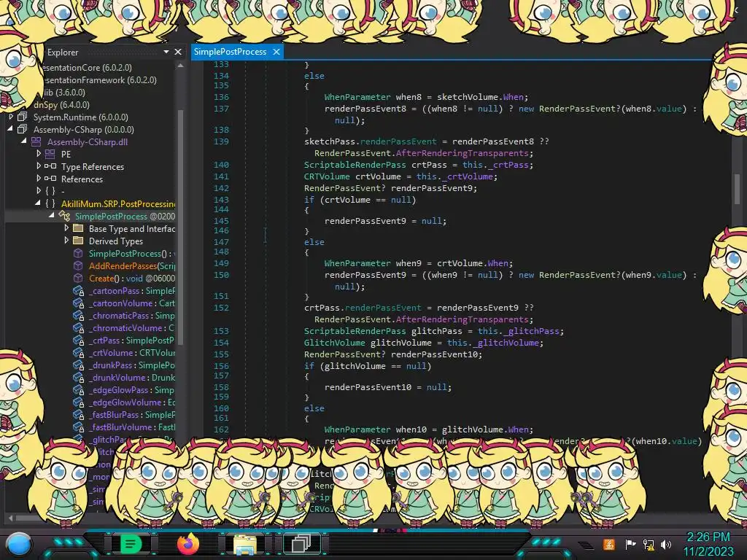Screen dimensions: 747x560
Task: Collapse the SimplePostProcess class node
Action: 52,216
